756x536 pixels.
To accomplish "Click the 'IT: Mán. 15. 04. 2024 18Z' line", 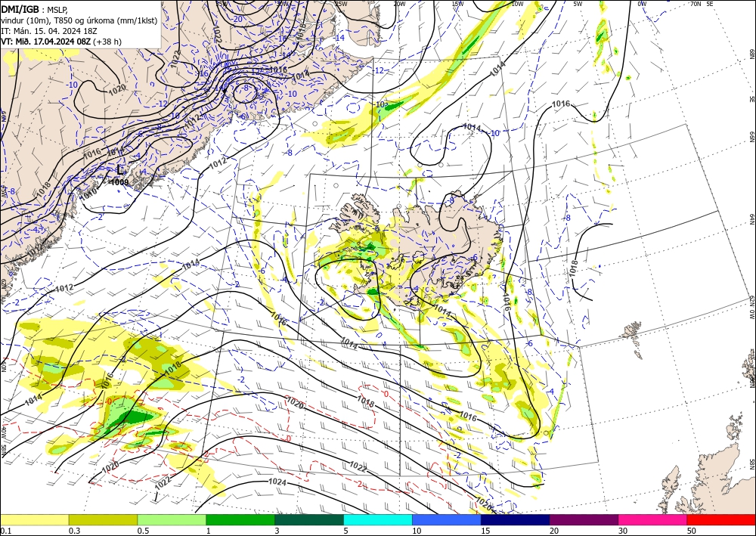I will (x=49, y=31).
